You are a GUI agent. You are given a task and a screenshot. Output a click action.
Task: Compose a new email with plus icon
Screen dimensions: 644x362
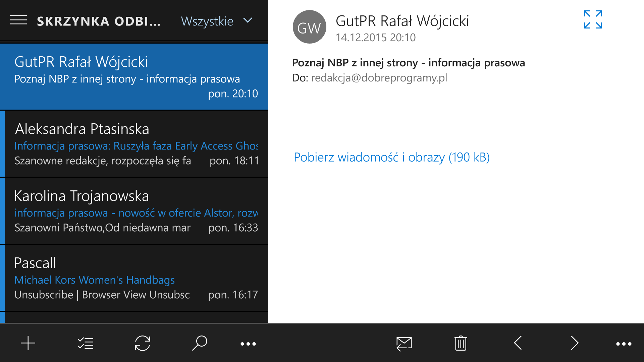28,343
